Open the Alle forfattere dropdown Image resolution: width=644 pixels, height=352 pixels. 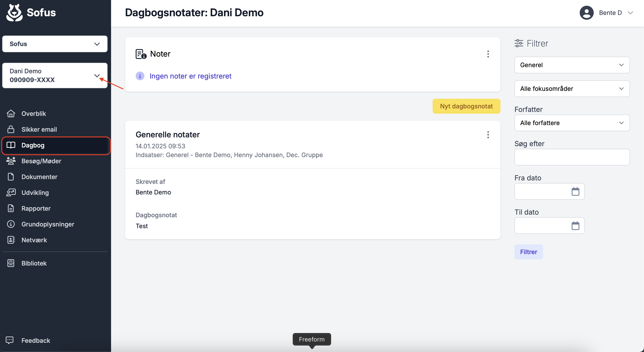click(572, 123)
